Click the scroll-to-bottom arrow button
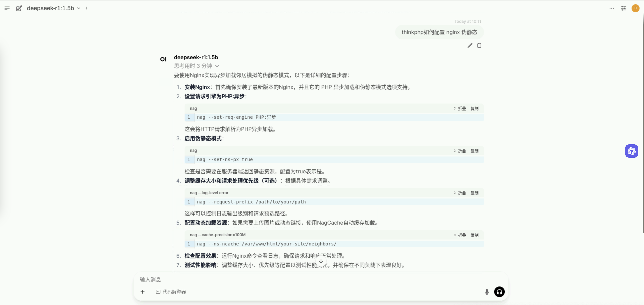Image resolution: width=644 pixels, height=305 pixels. (321, 261)
